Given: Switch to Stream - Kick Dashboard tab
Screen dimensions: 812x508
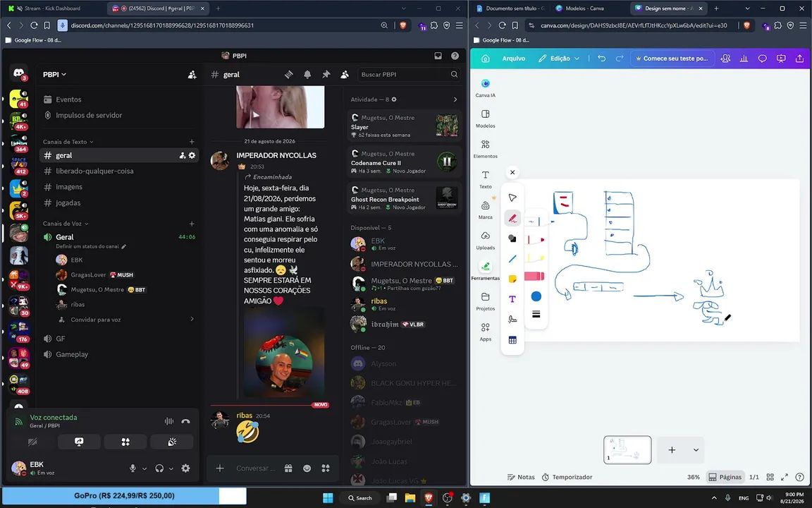Looking at the screenshot, I should tap(52, 8).
